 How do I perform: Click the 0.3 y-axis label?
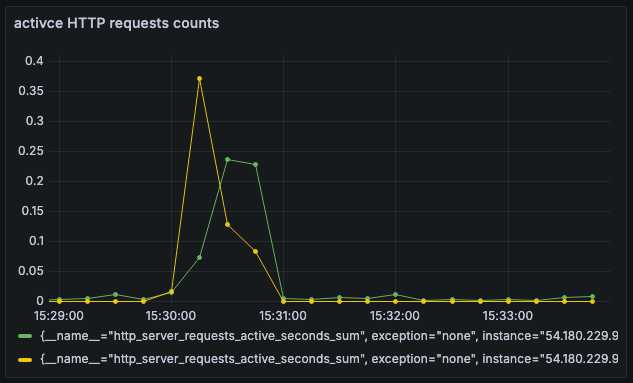[34, 121]
